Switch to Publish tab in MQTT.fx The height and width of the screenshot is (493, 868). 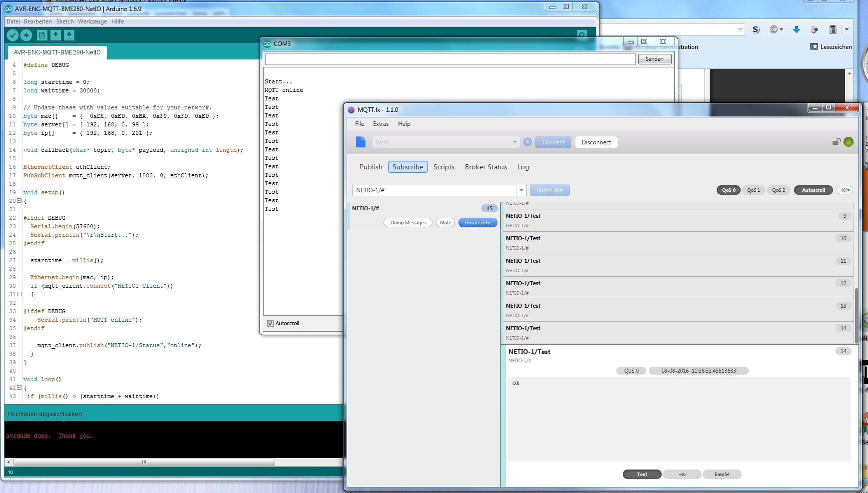[x=371, y=167]
